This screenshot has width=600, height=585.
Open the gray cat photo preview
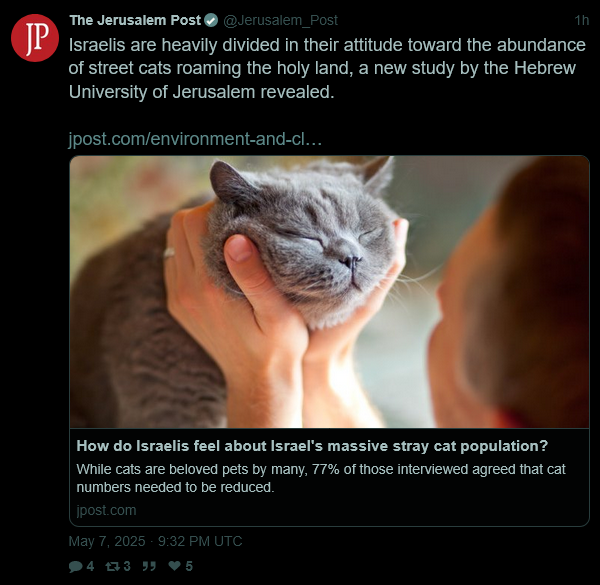(329, 292)
